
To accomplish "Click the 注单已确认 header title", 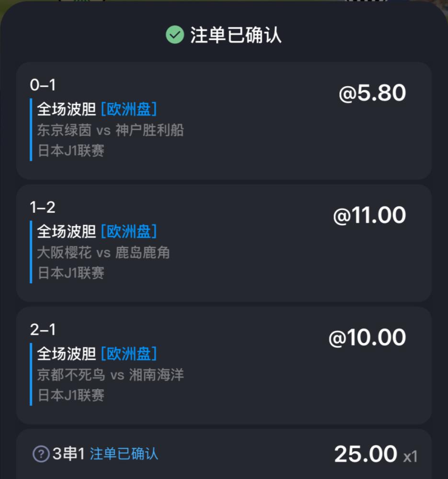I will tap(236, 35).
